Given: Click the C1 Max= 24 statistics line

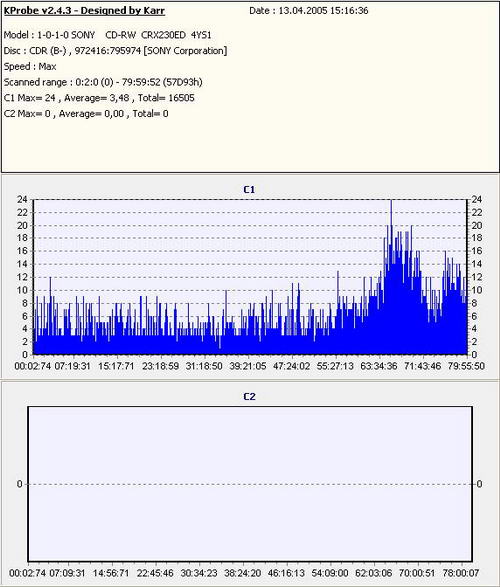Looking at the screenshot, I should point(99,98).
